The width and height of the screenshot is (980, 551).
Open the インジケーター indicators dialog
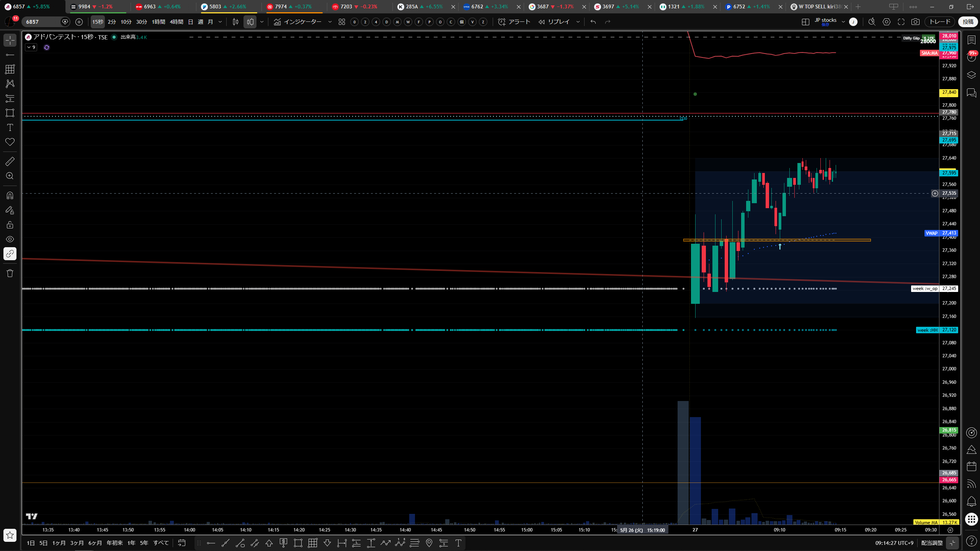297,22
